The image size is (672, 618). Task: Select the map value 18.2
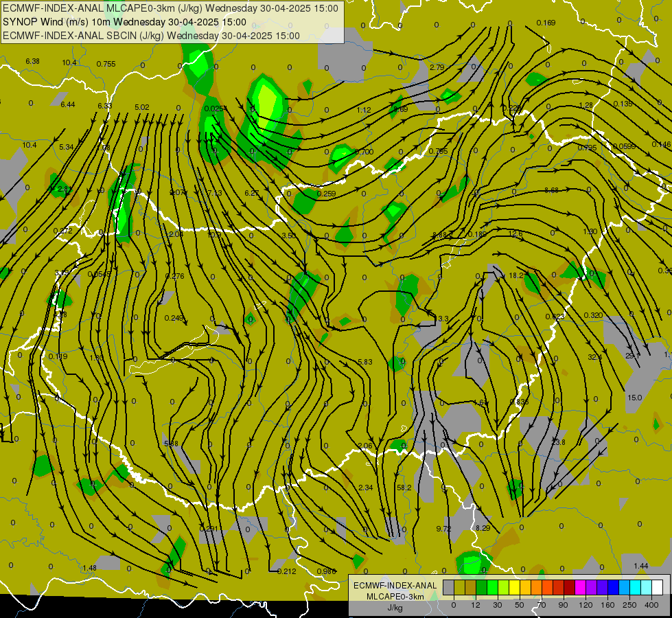click(516, 275)
